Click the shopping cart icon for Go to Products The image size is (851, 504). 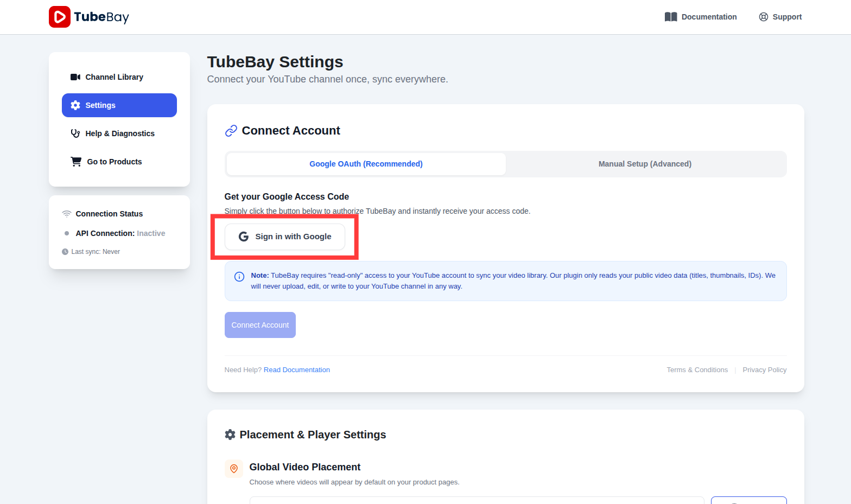[75, 161]
